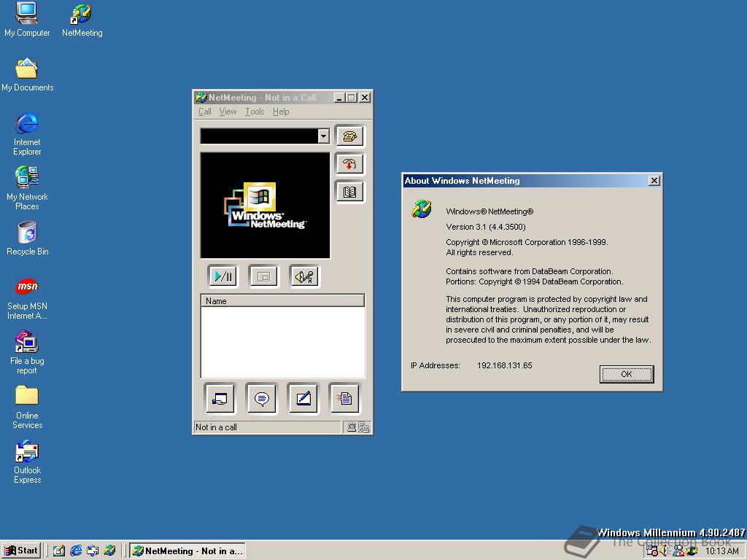
Task: Launch Outlook Express from quick launch
Action: tap(93, 551)
